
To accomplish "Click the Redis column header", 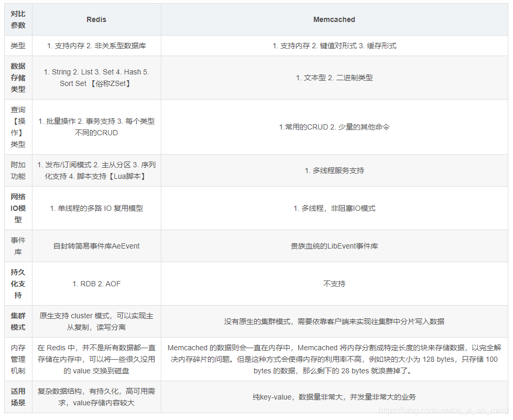I will pos(96,19).
